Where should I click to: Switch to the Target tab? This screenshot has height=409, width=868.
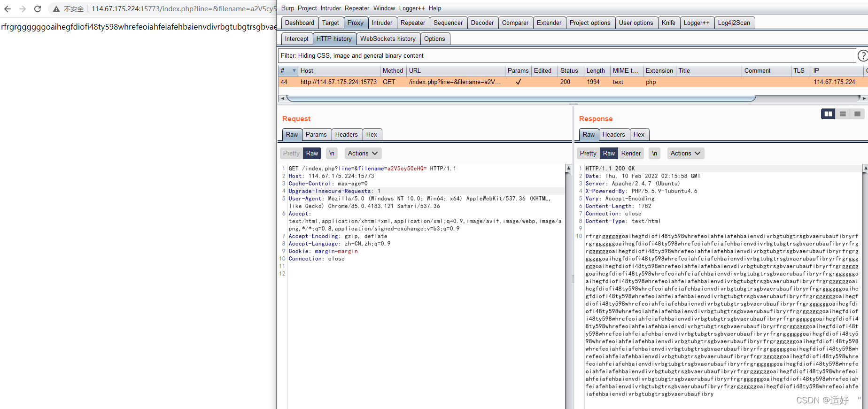click(331, 23)
